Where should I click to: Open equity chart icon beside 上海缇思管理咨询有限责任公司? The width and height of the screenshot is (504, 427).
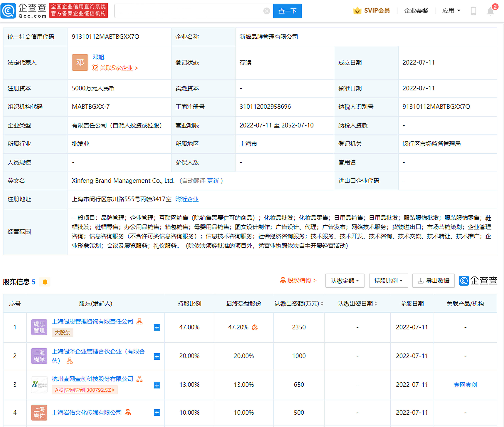click(140, 321)
